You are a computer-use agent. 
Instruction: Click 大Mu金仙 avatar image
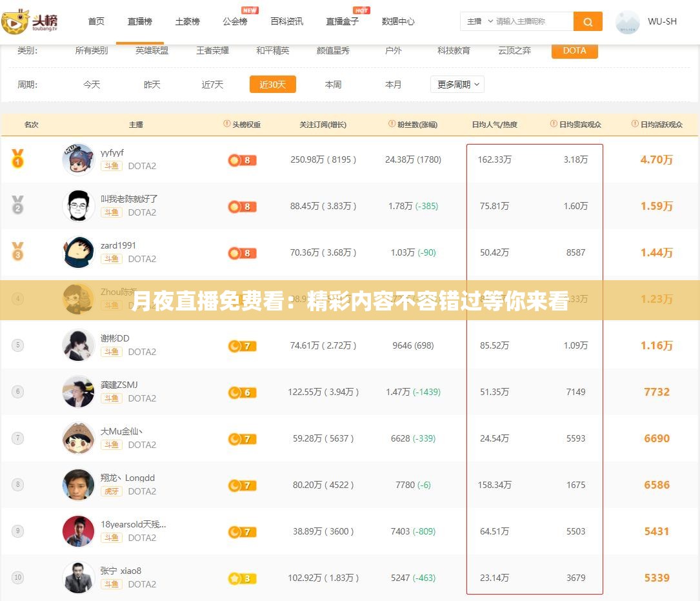tap(79, 438)
